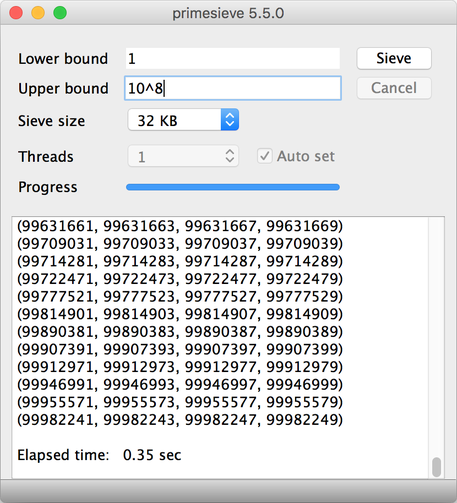Select the quadruplet row starting 99777521
The width and height of the screenshot is (457, 503).
point(180,297)
